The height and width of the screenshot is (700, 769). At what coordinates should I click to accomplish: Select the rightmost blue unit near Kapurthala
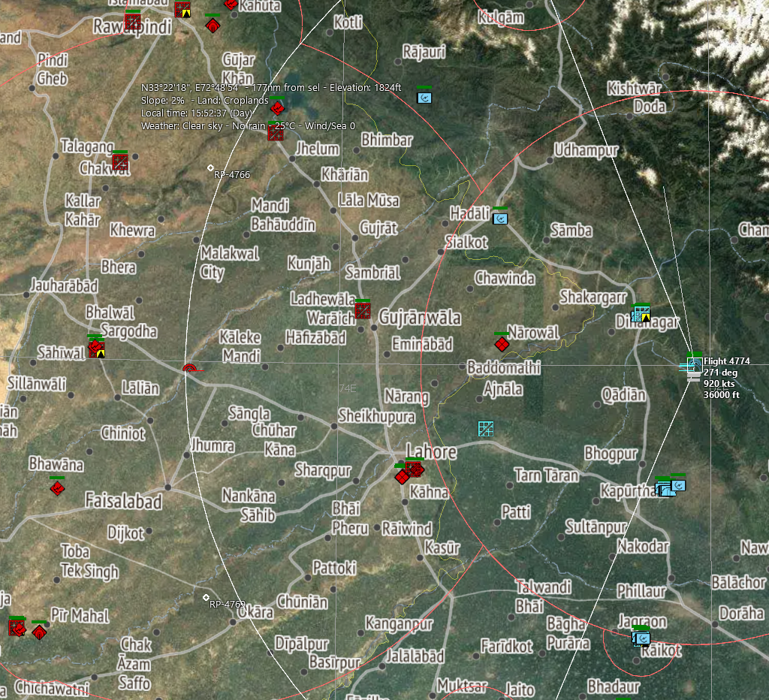point(678,485)
